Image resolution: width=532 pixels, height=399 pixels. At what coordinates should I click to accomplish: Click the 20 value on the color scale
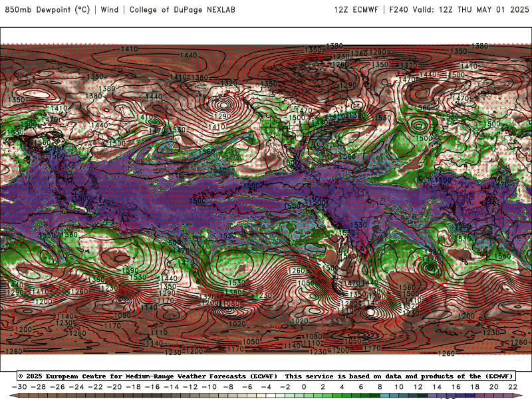494,387
